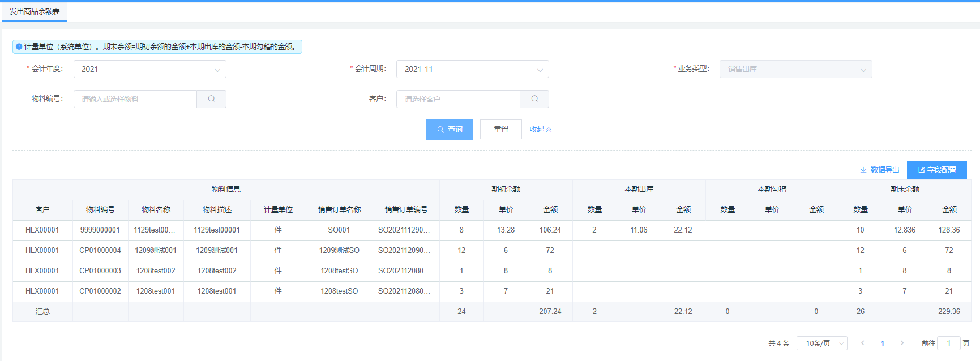Screen dimensions: 980x361
Task: Click the 销售订单编号 column header
Action: point(406,209)
